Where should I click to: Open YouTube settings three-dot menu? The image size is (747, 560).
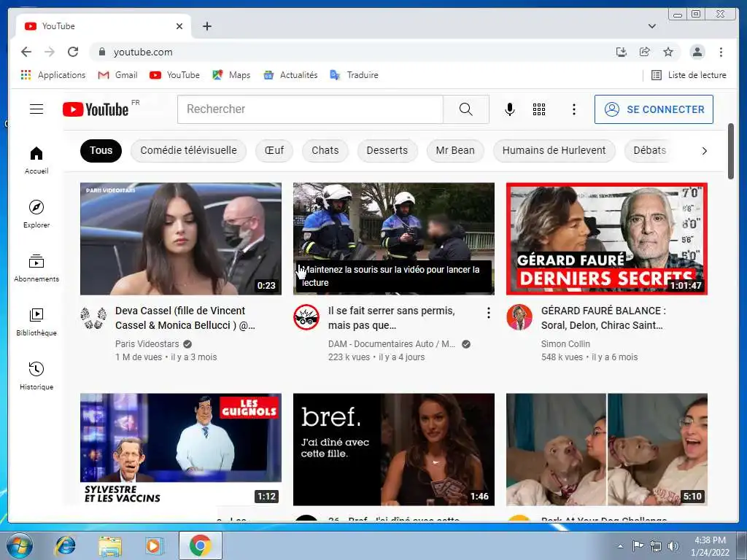[x=573, y=109]
